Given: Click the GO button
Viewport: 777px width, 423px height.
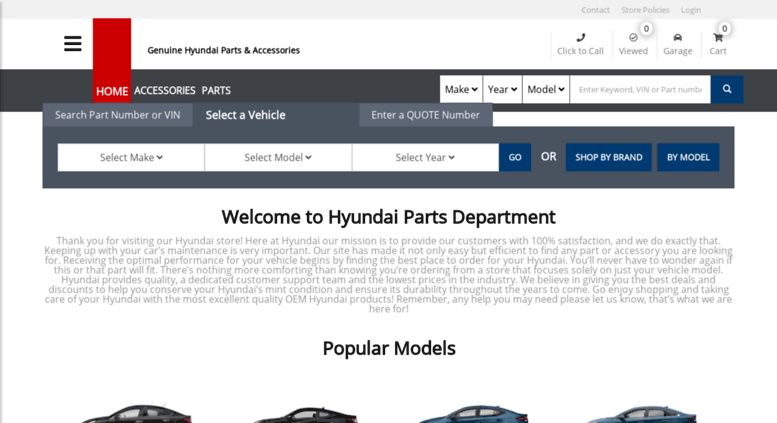Looking at the screenshot, I should [515, 158].
